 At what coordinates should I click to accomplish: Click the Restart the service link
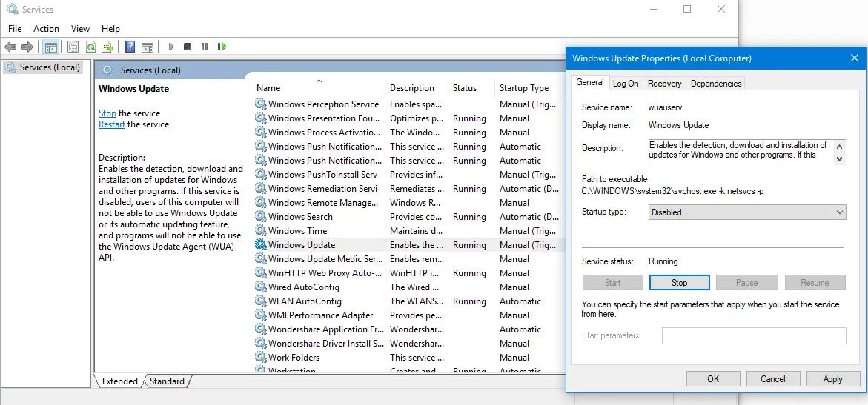pos(112,124)
